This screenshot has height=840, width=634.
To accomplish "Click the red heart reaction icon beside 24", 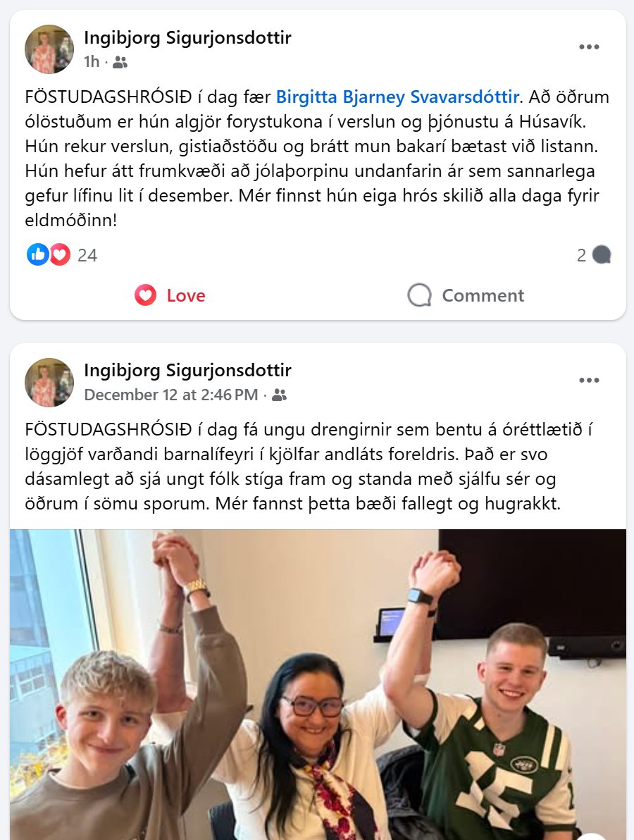I will [60, 254].
